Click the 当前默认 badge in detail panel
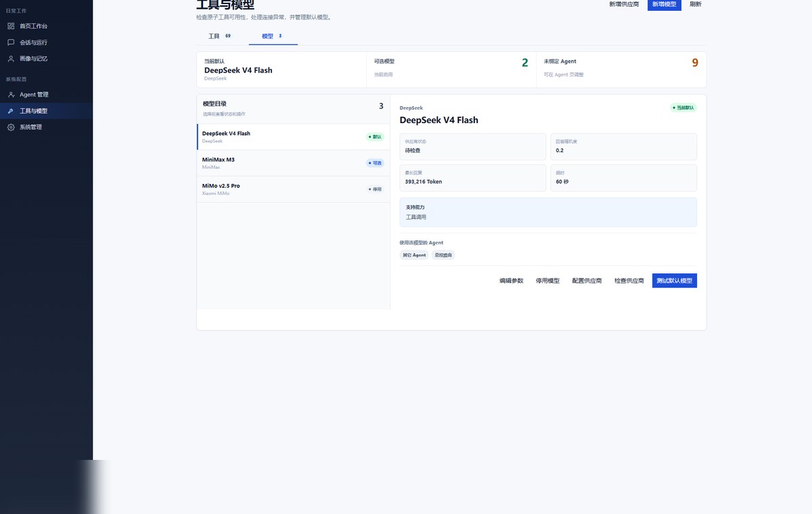The image size is (812, 514). tap(683, 108)
